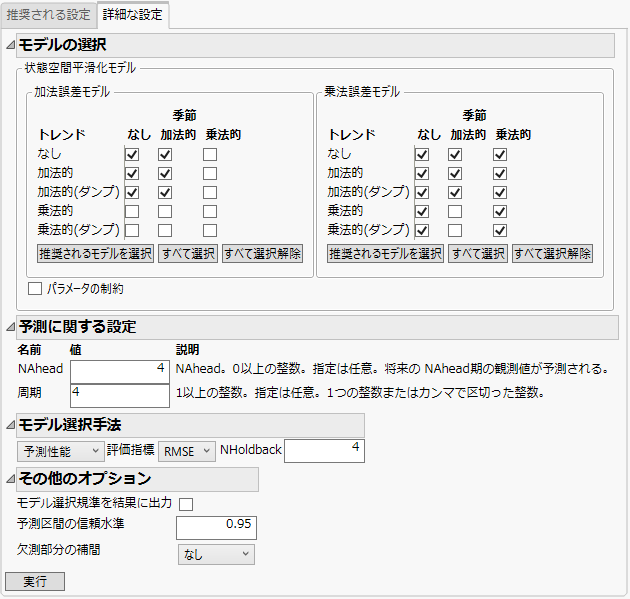Uncheck 乗法誤差 trend 乗法的(ダンプ), season 乗法的 checkbox
The height and width of the screenshot is (599, 630).
500,231
